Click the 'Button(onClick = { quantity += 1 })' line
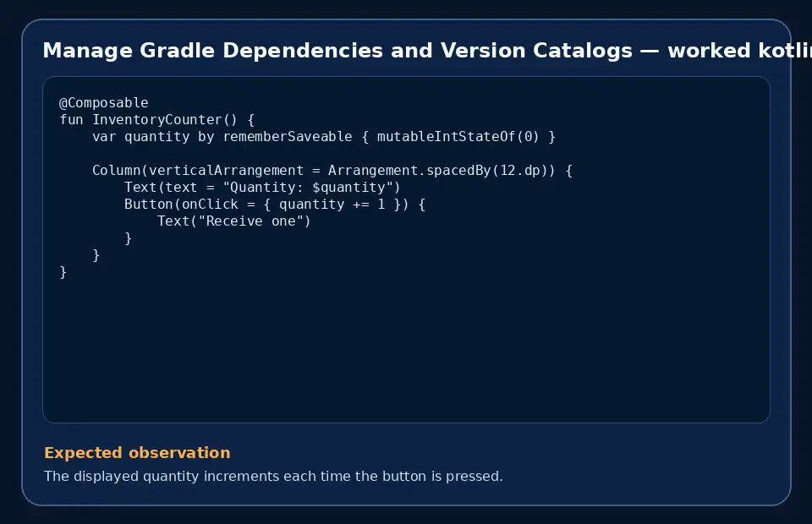812x524 pixels. pos(274,205)
